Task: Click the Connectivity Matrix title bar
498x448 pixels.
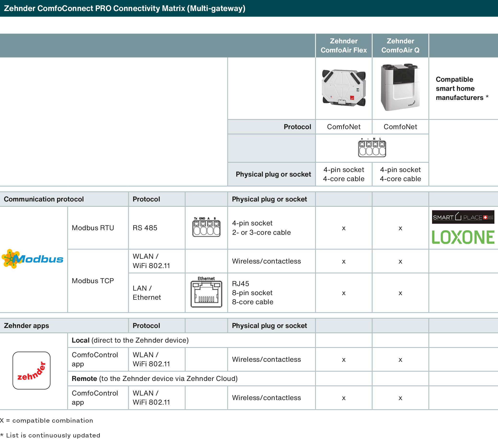Action: point(125,8)
